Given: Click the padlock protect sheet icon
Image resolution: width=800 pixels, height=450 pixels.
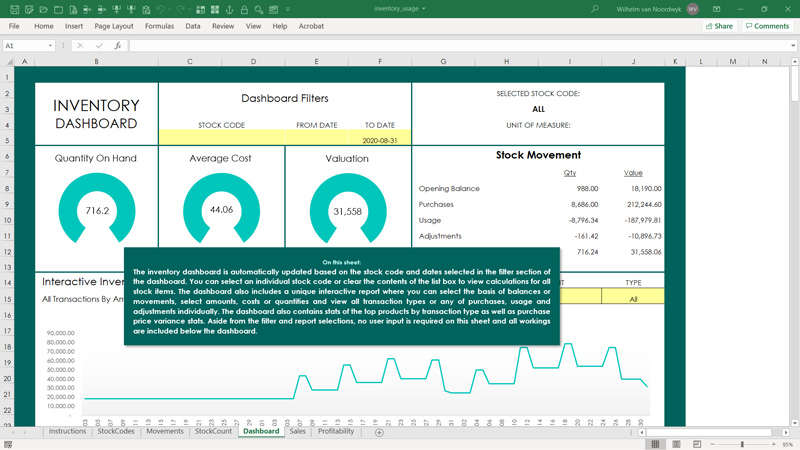Looking at the screenshot, I should pos(244,9).
